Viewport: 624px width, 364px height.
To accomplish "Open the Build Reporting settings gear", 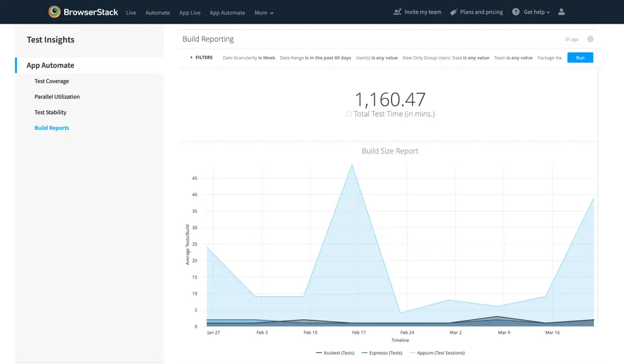I will 590,39.
